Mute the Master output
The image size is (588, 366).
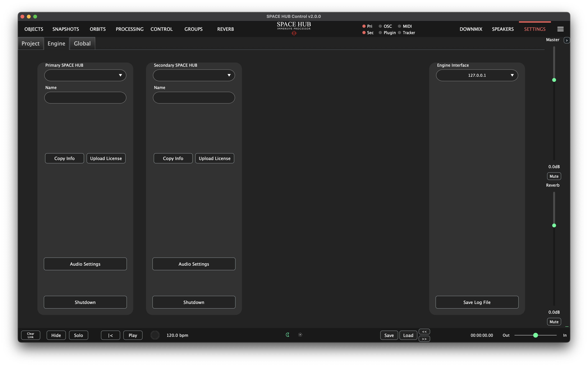coord(554,176)
